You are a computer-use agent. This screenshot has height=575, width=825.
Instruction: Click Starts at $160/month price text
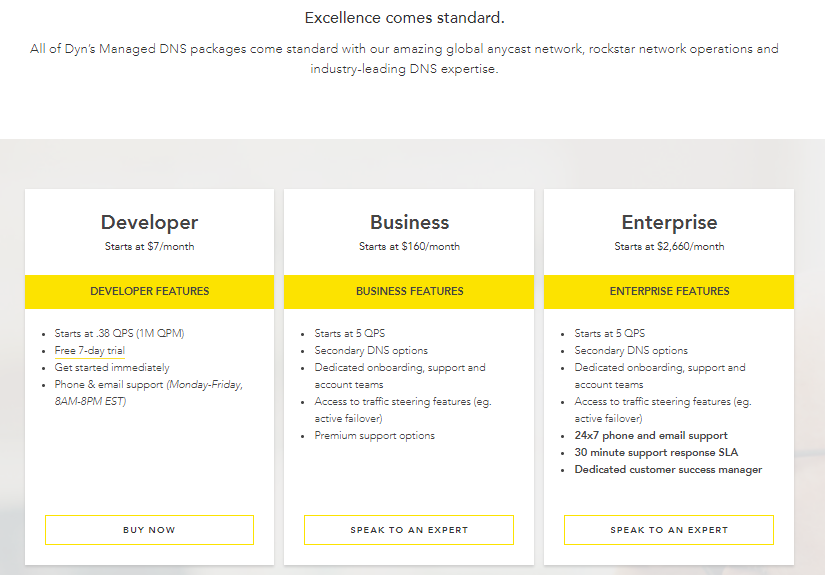pos(409,246)
